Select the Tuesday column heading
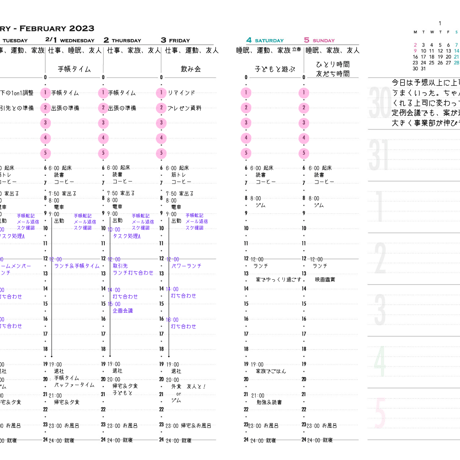 click(15, 41)
